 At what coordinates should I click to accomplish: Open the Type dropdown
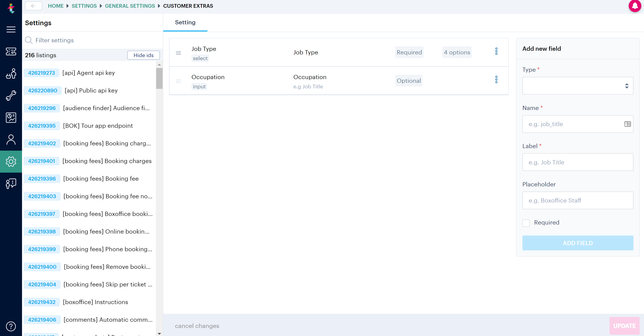[578, 86]
